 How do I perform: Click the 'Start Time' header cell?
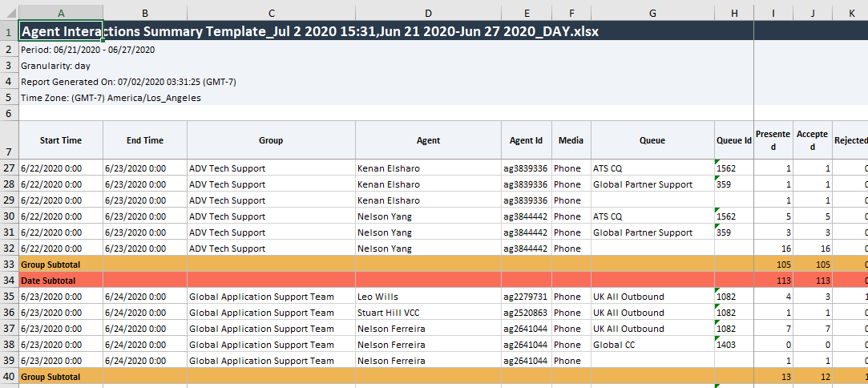pos(61,140)
